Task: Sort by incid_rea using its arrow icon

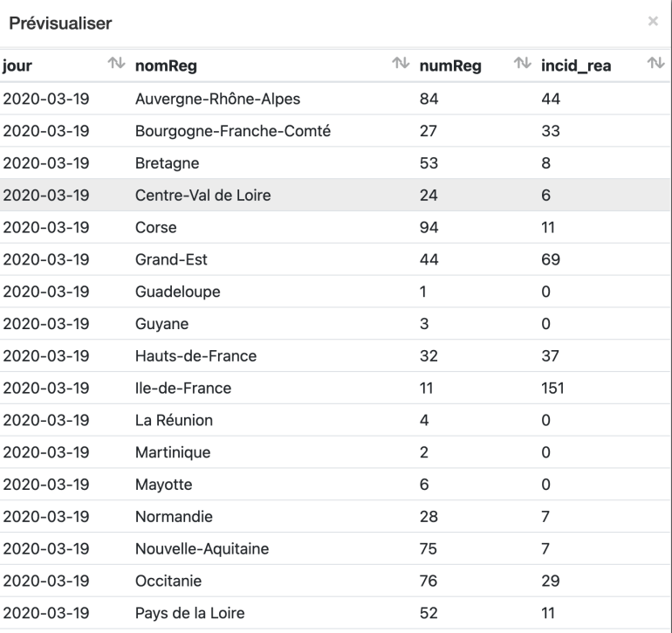Action: pos(655,63)
